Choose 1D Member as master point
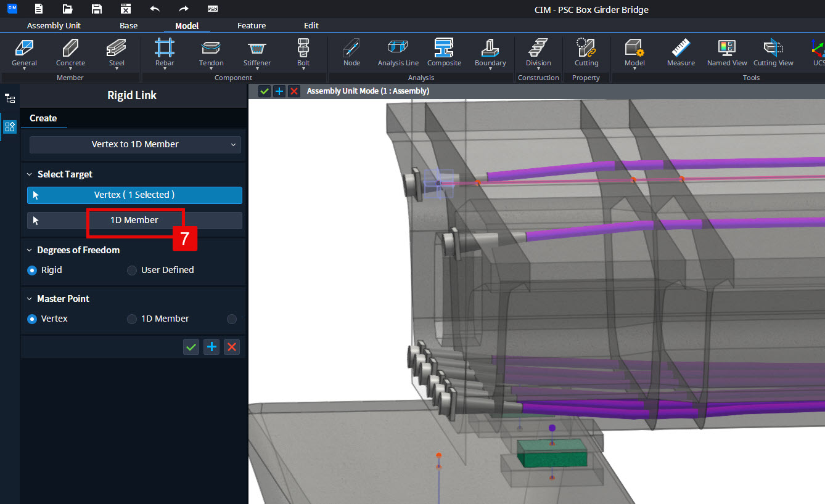 158,319
